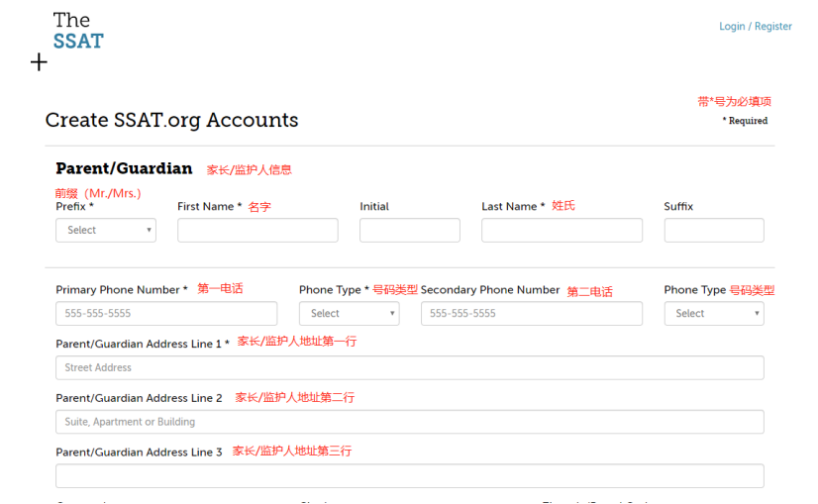This screenshot has width=818, height=504.
Task: Click the 'Parent/Guardian Address Line 2' label
Action: click(139, 398)
